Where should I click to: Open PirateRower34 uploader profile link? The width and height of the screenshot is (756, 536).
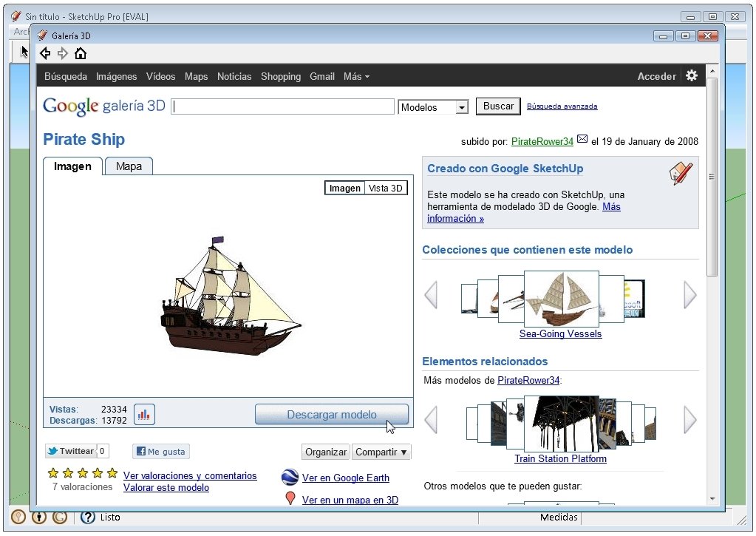coord(542,141)
